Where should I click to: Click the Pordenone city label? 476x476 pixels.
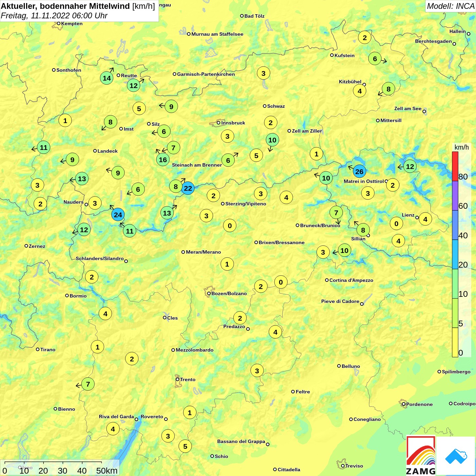[x=419, y=404]
